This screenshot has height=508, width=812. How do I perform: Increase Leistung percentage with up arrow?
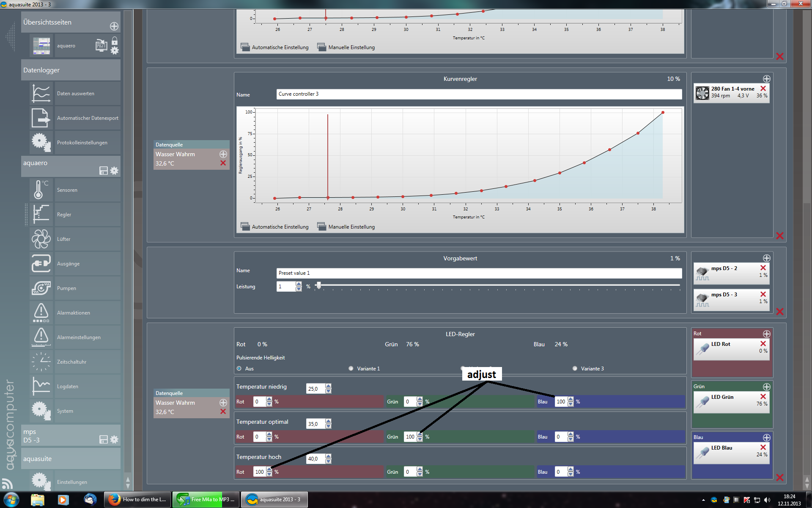[299, 284]
